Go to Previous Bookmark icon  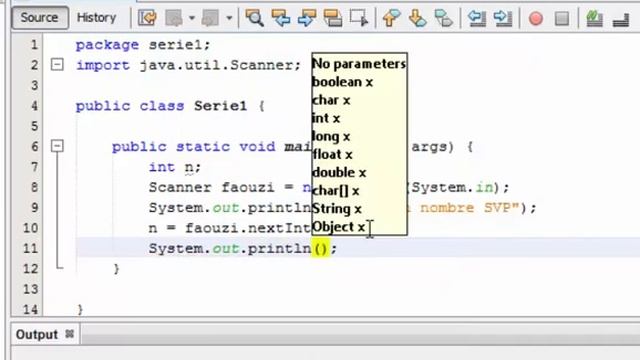(391, 18)
